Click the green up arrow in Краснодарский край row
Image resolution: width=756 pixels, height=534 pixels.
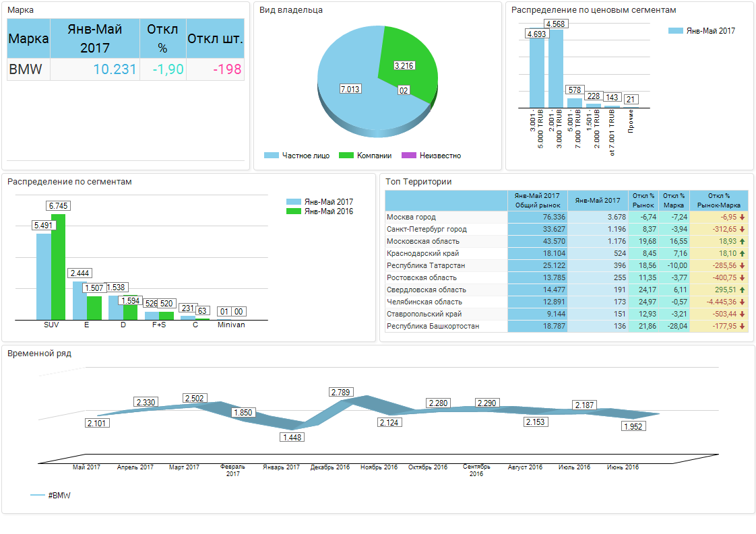pos(742,254)
